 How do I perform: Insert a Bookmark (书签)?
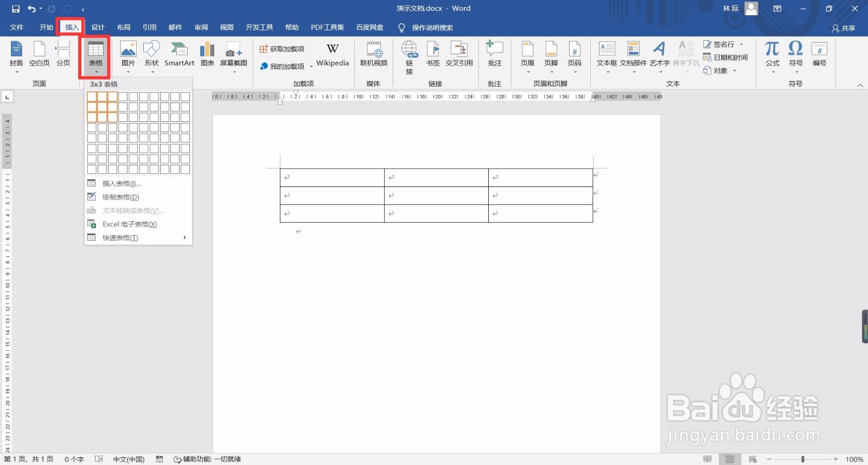click(x=433, y=54)
